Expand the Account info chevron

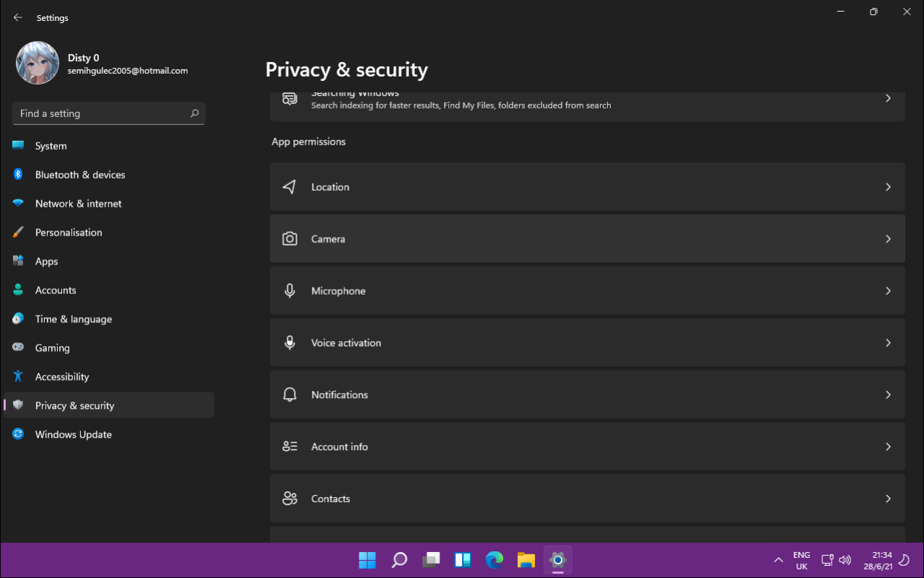[889, 447]
